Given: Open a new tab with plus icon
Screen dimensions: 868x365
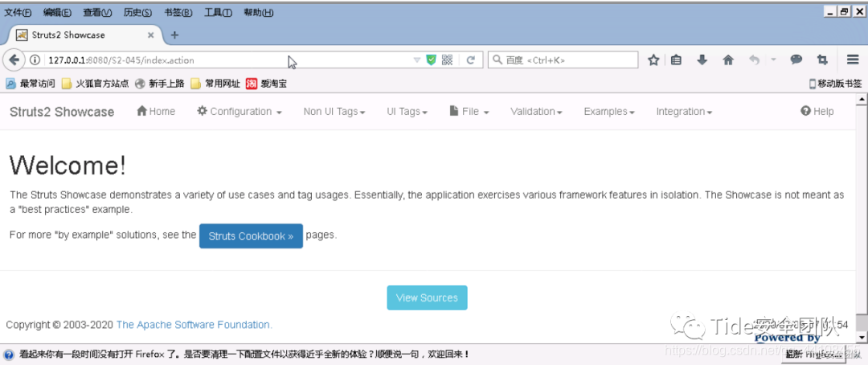Looking at the screenshot, I should pos(174,35).
